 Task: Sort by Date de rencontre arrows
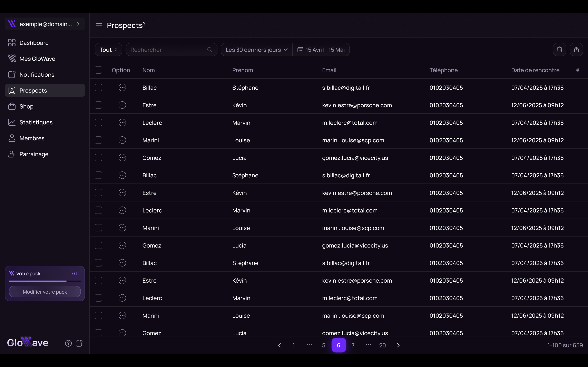(578, 70)
